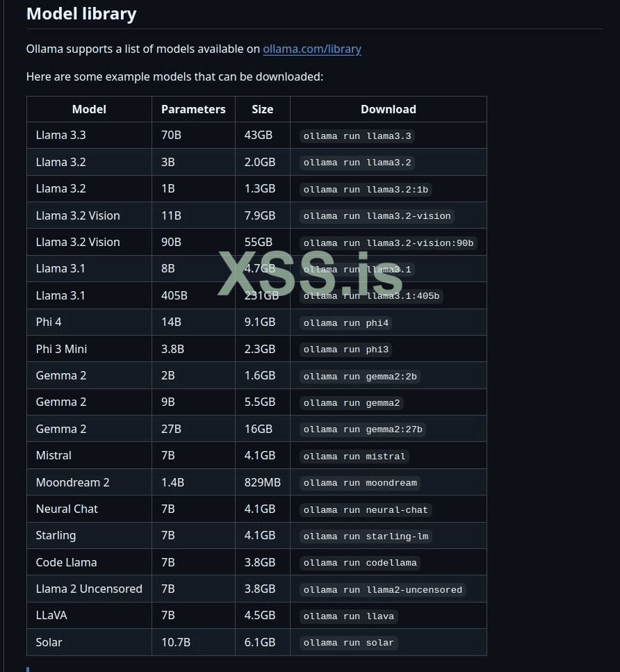Click the Model library heading
The height and width of the screenshot is (672, 620).
(x=81, y=14)
